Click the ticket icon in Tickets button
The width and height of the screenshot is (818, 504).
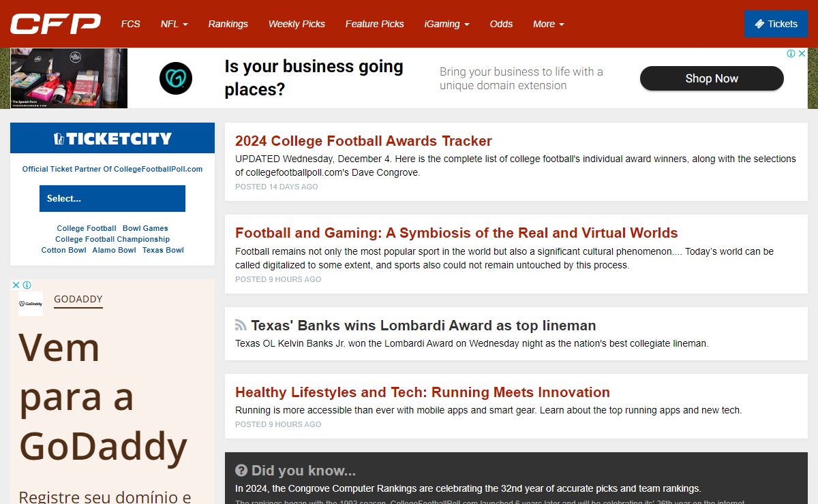tap(759, 24)
